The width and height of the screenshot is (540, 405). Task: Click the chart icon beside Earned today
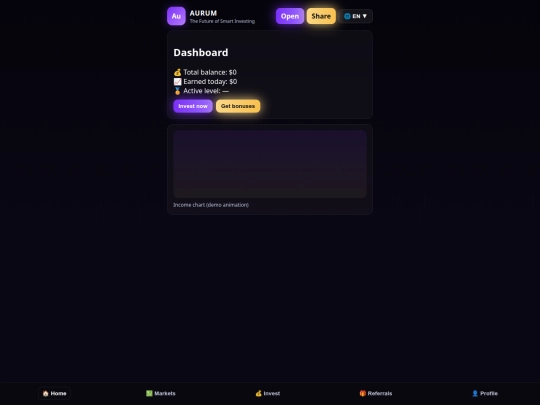pyautogui.click(x=177, y=82)
